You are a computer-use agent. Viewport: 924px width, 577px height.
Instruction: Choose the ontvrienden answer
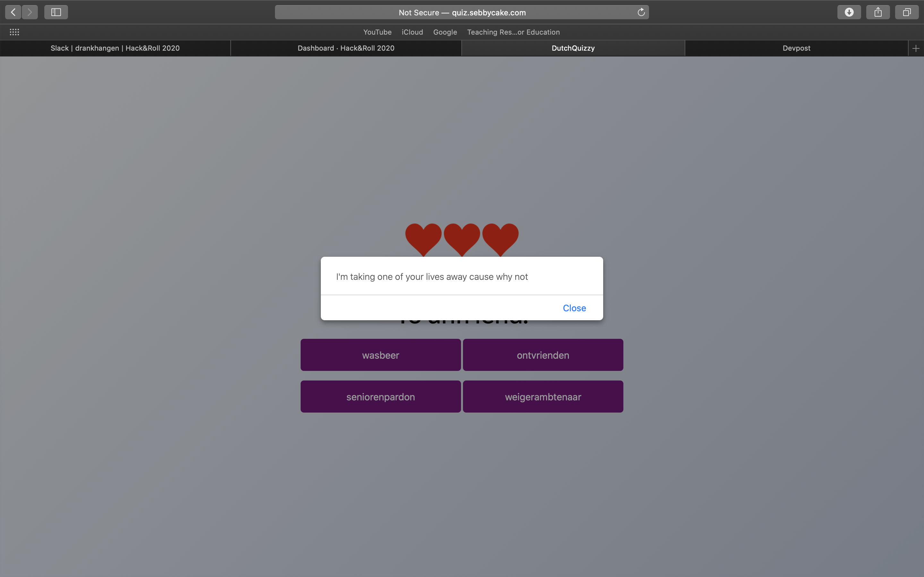point(543,355)
